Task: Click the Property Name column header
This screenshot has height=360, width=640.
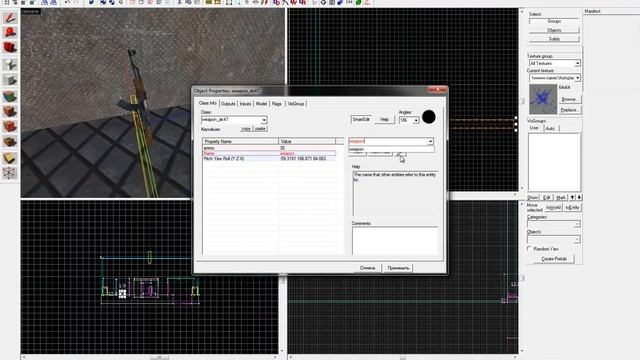Action: click(240, 141)
